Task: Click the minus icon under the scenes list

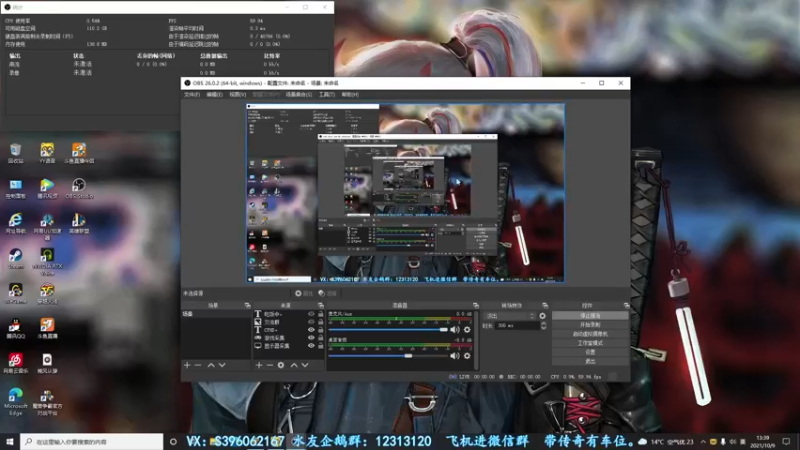Action: pos(198,365)
